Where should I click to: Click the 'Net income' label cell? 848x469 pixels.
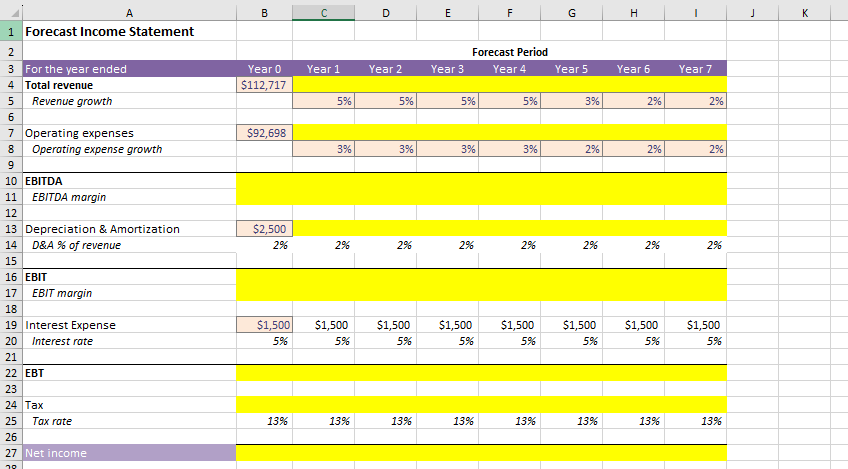click(x=129, y=453)
